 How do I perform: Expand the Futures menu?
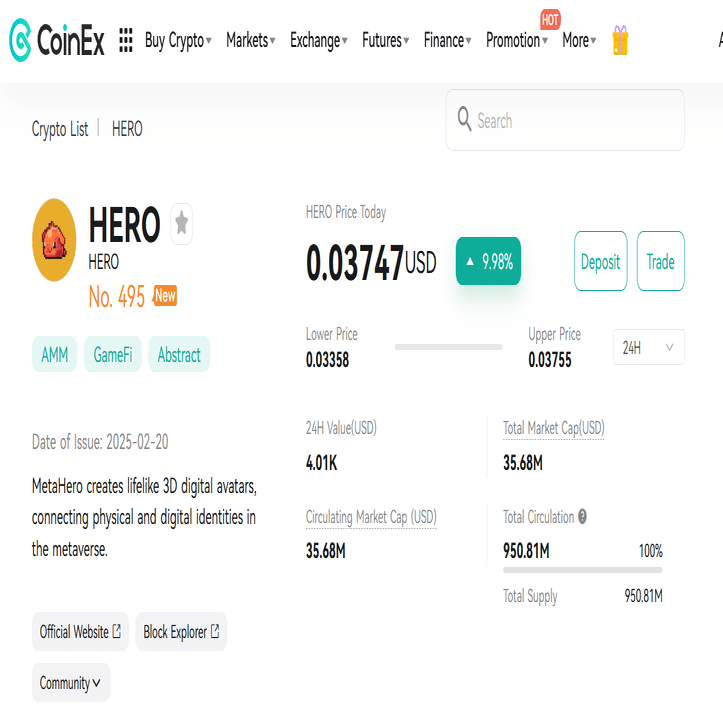click(x=385, y=41)
